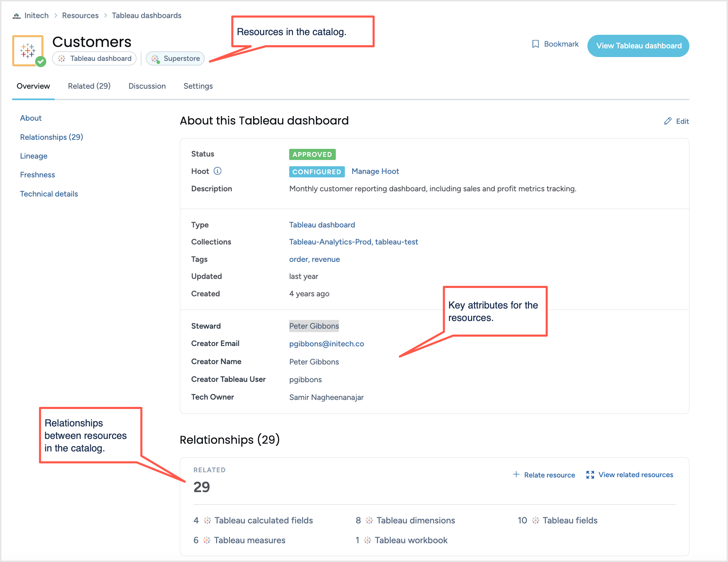Go to Resources in the breadcrumb

tap(80, 16)
